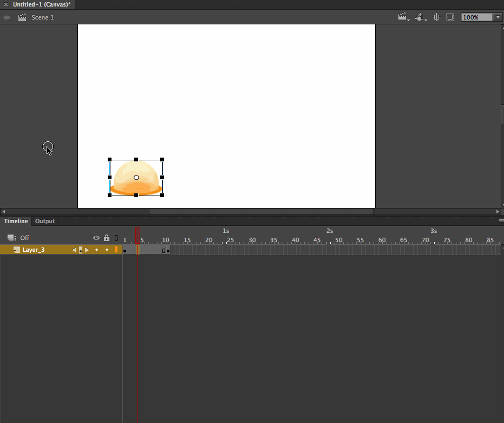Click the Scene 1 breadcrumb label
This screenshot has width=504, height=423.
[x=43, y=17]
